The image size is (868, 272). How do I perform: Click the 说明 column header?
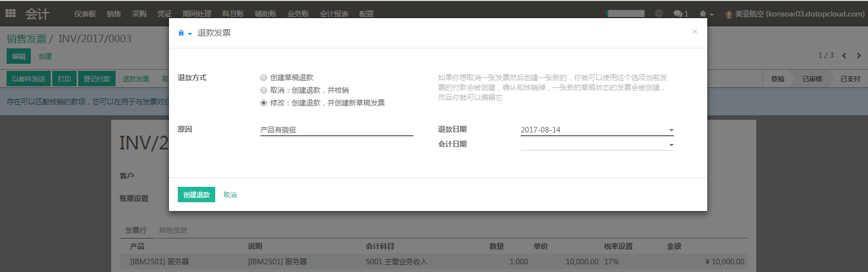point(255,246)
